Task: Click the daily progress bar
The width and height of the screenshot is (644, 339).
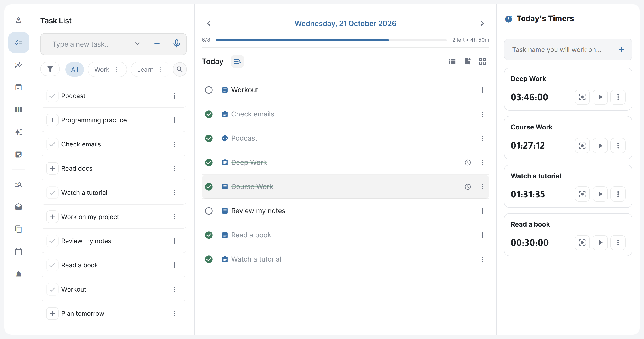Action: pos(331,40)
